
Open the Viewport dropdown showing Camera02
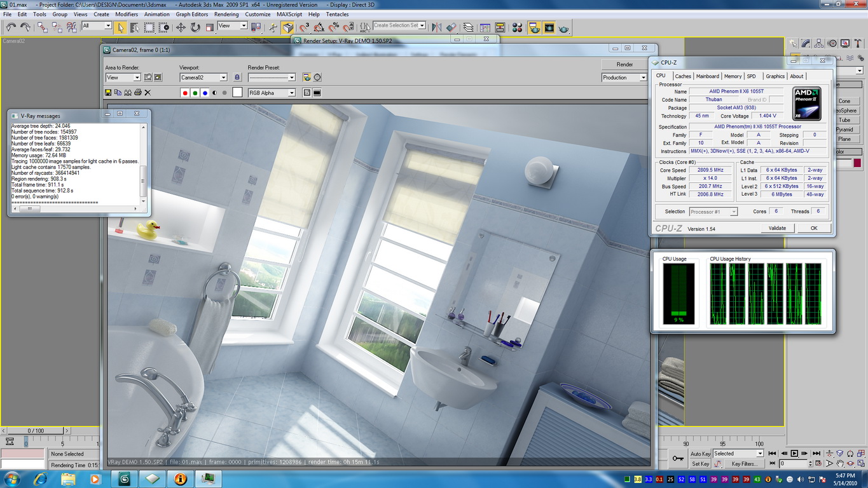tap(203, 78)
